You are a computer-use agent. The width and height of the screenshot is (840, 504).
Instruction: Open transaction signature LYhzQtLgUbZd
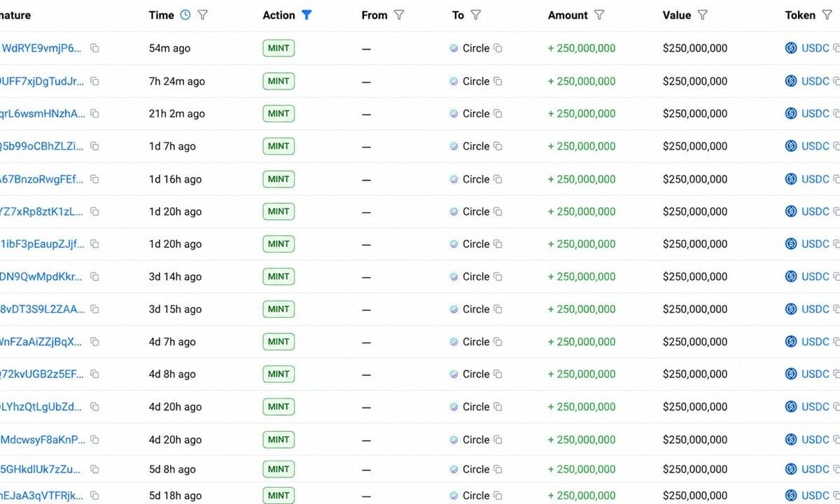coord(41,407)
